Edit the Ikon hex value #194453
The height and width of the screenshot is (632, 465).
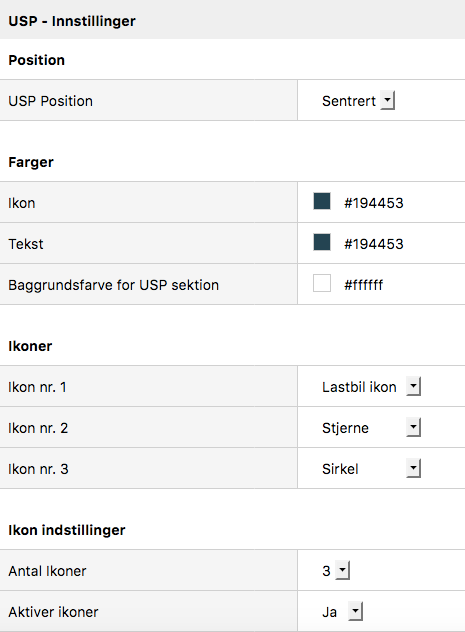coord(374,203)
